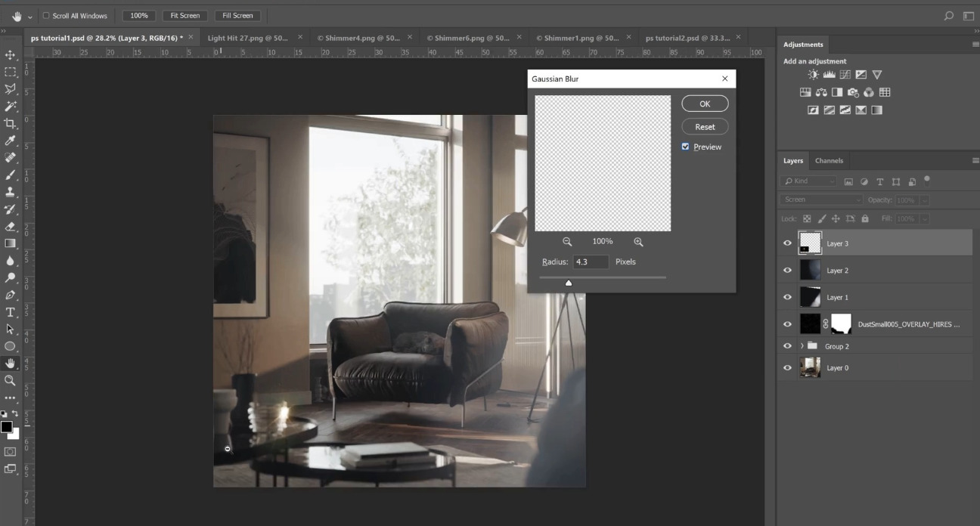980x526 pixels.
Task: Open the layer Kind filter dropdown
Action: [x=809, y=181]
